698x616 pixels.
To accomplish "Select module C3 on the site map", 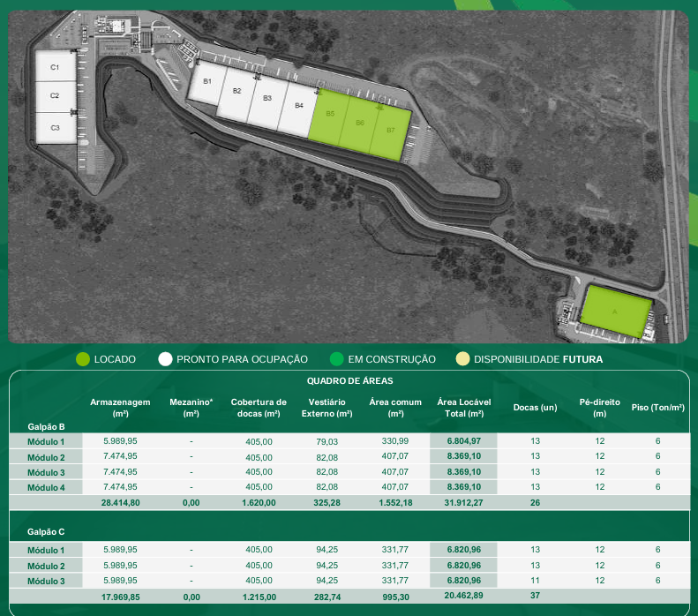I will [x=55, y=128].
